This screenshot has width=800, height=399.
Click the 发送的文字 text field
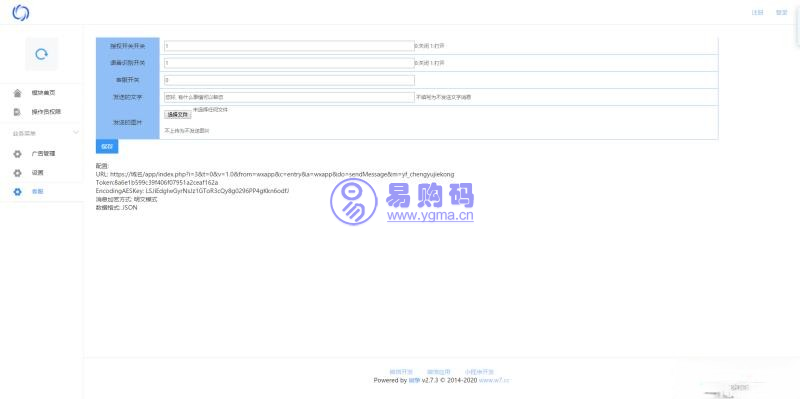(x=289, y=97)
